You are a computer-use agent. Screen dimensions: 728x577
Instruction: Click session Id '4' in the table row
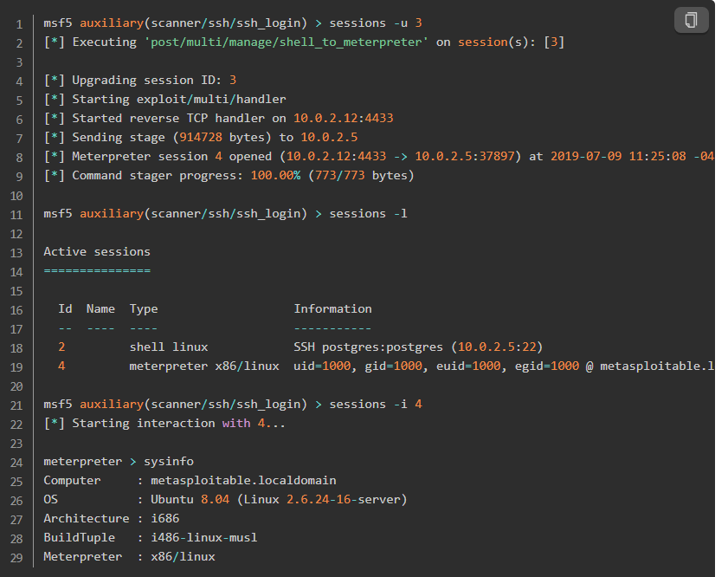point(61,366)
